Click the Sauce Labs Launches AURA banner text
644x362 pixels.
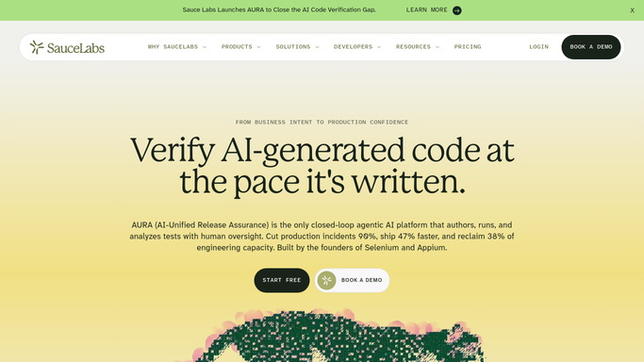pos(279,9)
